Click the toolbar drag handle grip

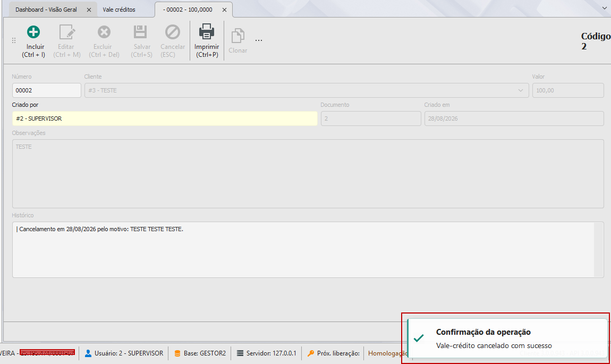(x=14, y=40)
